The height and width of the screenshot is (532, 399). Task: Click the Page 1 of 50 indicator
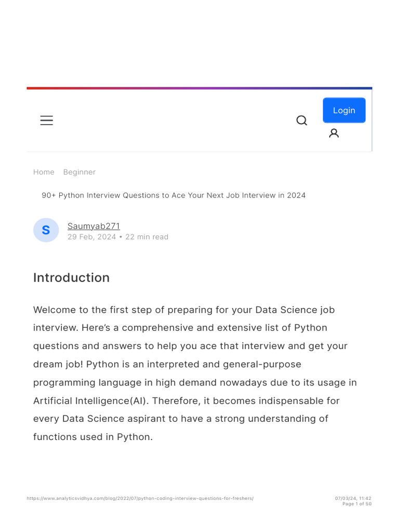[x=357, y=504]
